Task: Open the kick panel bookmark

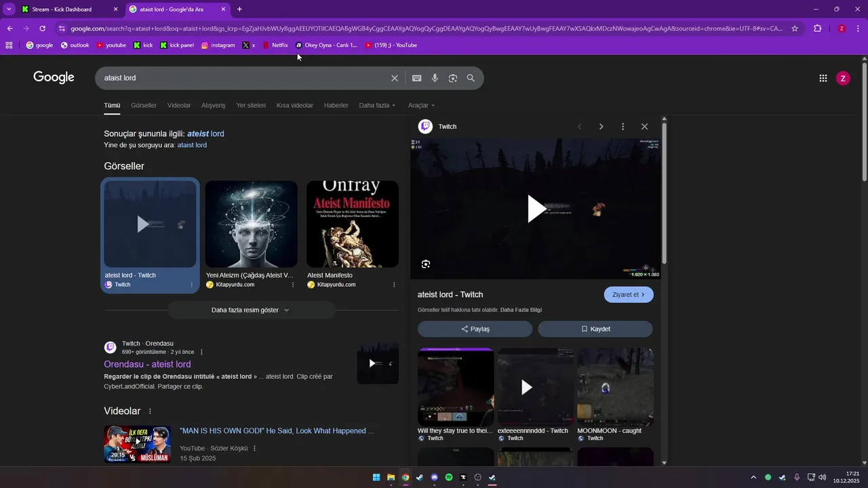Action: [177, 45]
